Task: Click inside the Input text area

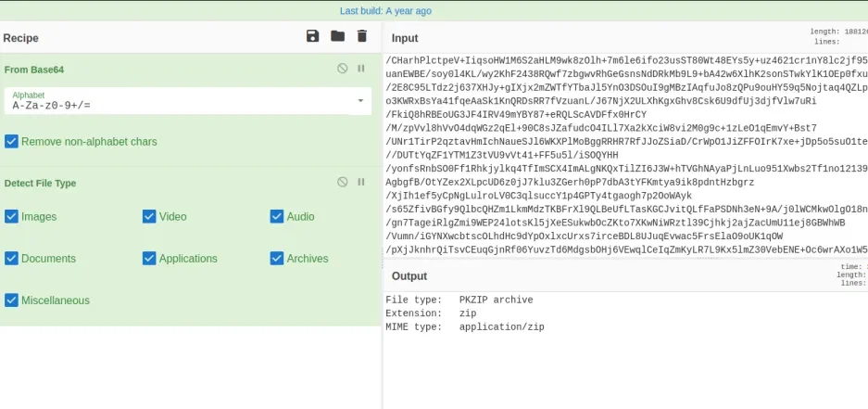Action: tap(621, 158)
